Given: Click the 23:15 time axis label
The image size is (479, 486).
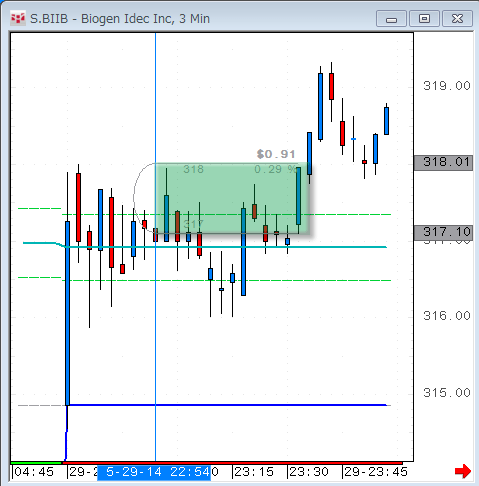Looking at the screenshot, I should [x=254, y=472].
